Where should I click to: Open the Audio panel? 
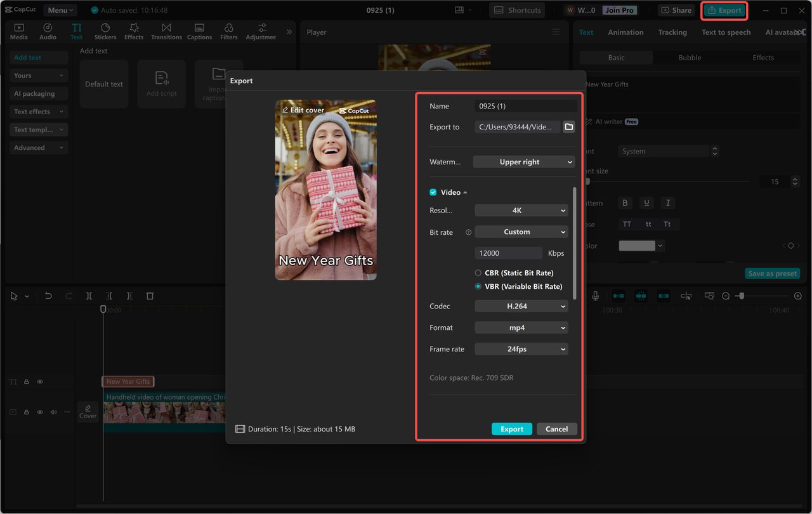(x=48, y=30)
